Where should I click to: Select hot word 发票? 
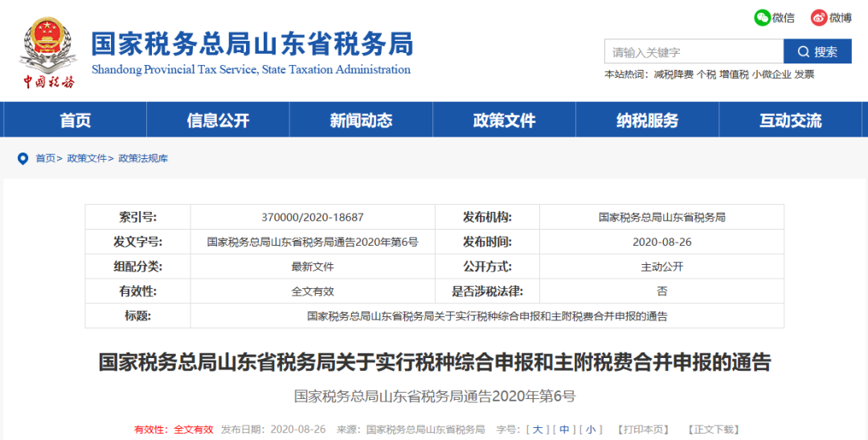(x=805, y=75)
